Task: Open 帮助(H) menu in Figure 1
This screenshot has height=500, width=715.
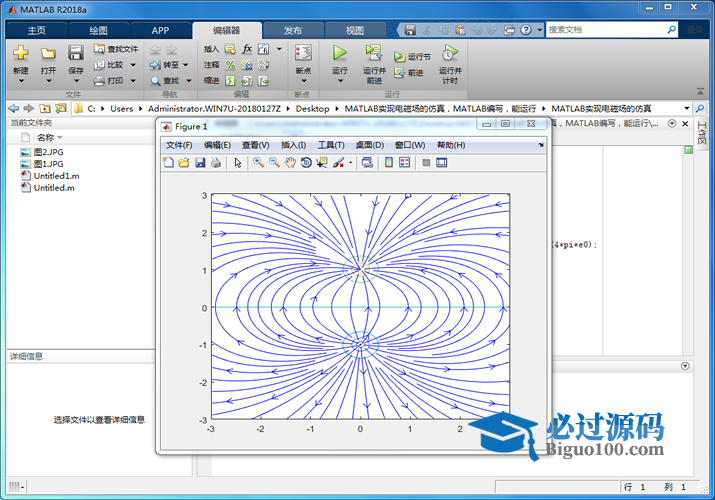Action: point(451,145)
